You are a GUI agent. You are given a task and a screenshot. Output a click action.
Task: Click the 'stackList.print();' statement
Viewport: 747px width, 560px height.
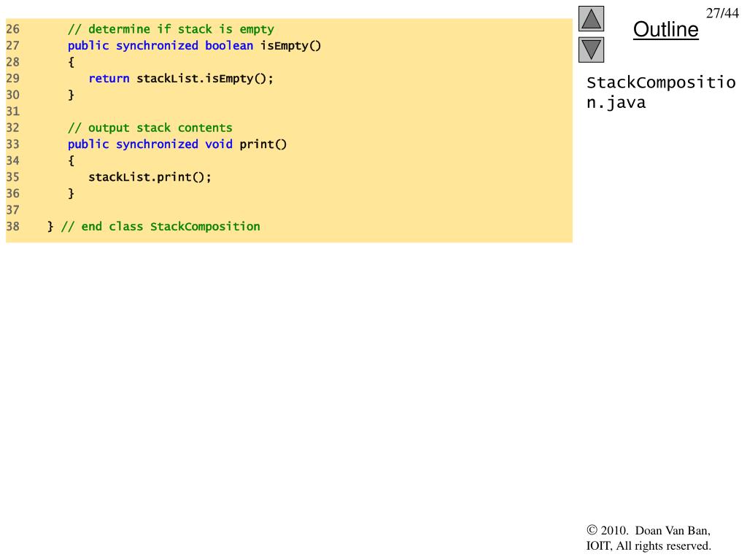click(x=150, y=177)
